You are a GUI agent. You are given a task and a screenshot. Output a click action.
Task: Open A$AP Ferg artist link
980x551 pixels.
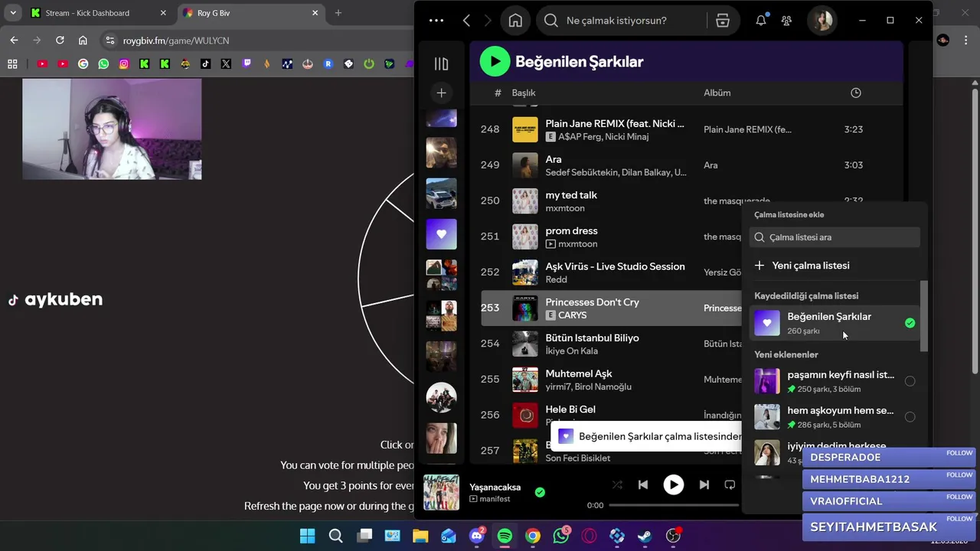point(579,137)
